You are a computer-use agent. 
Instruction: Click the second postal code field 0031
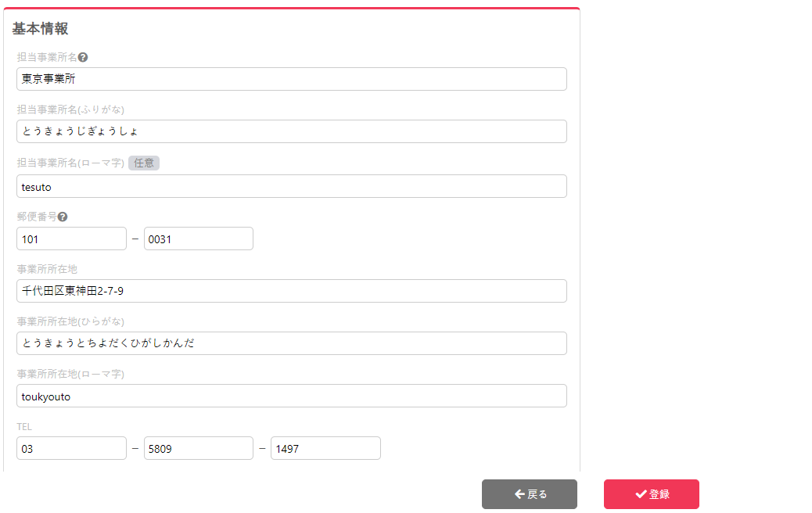coord(198,239)
